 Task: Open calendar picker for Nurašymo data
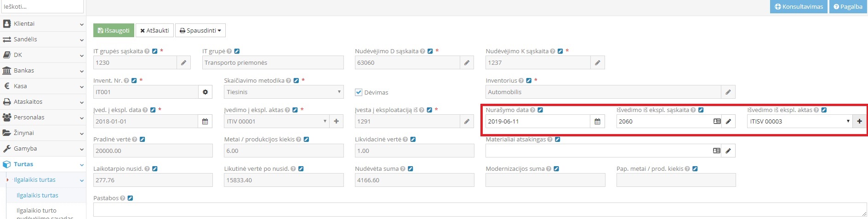coord(597,122)
